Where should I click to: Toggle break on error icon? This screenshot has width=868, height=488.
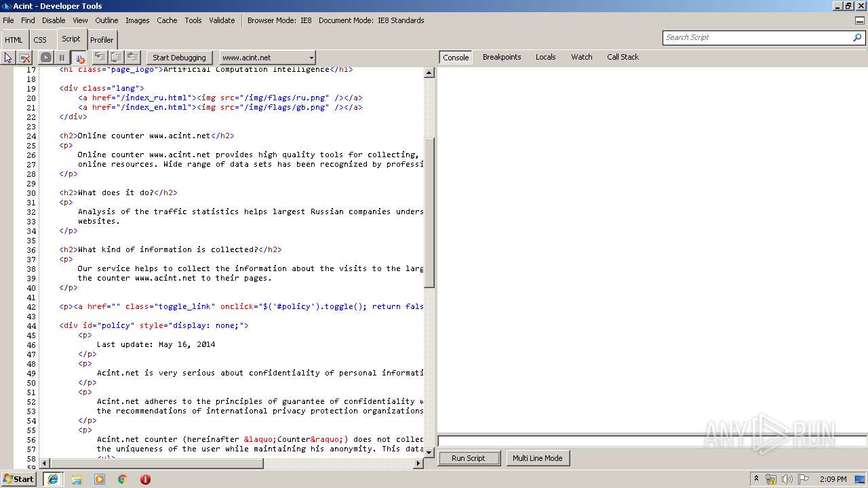[x=79, y=58]
